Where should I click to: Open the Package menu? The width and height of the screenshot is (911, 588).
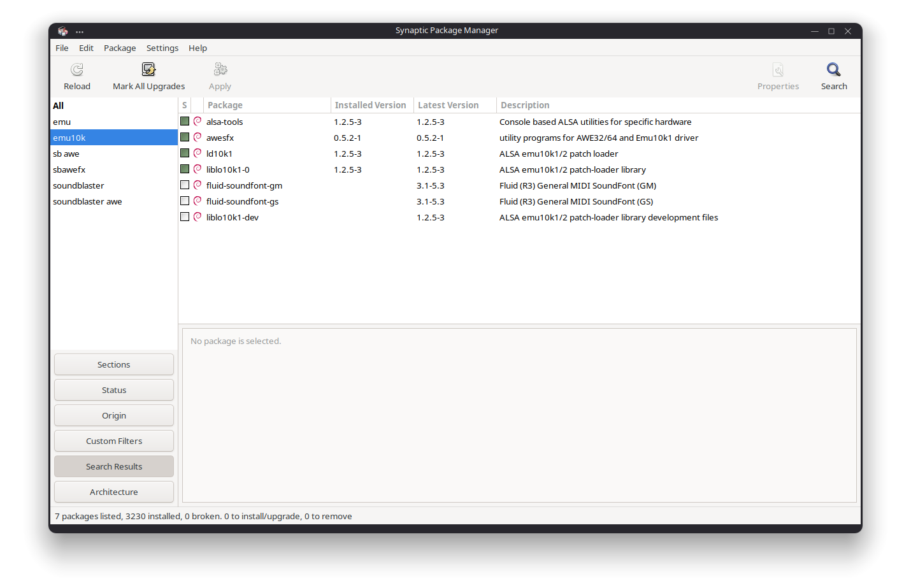120,48
